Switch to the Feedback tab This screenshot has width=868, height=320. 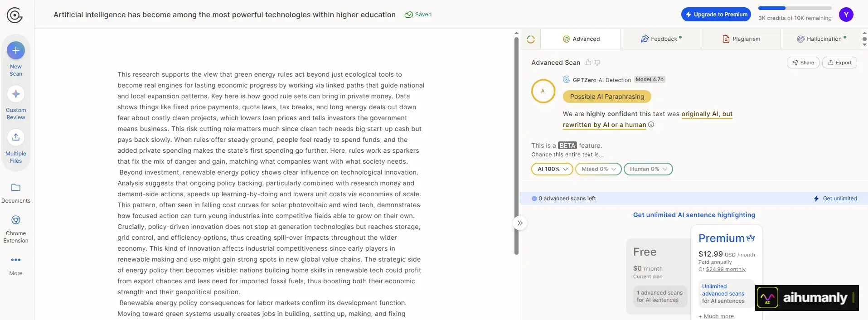coord(661,39)
